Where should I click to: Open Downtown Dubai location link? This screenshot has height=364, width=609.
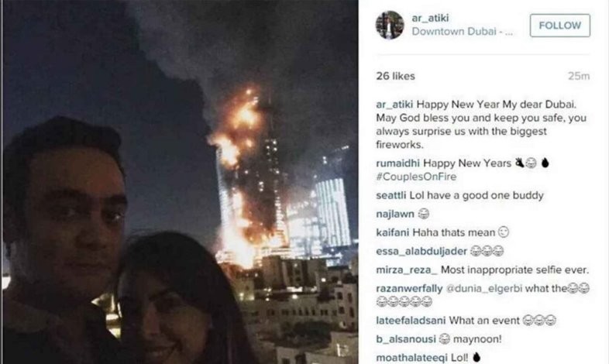pos(463,32)
